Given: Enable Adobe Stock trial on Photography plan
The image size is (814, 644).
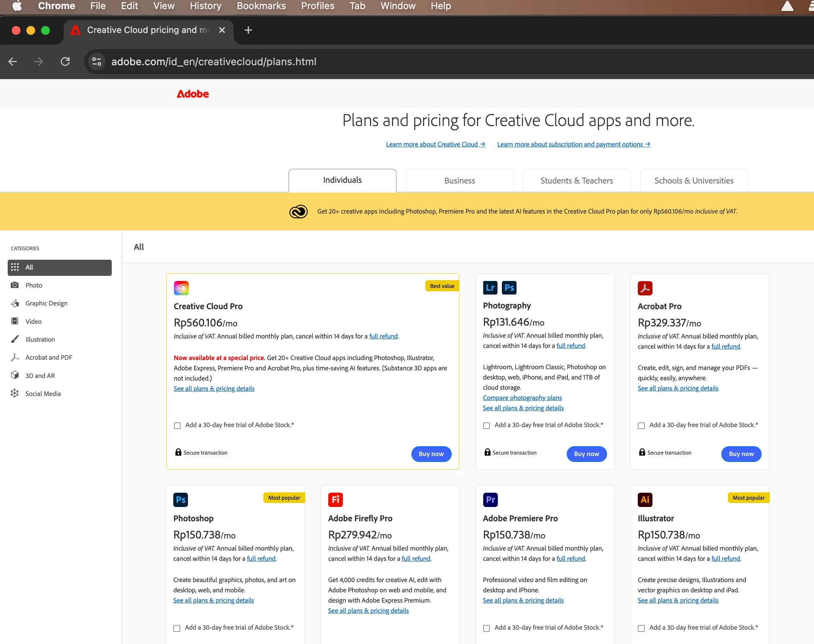Looking at the screenshot, I should click(486, 425).
